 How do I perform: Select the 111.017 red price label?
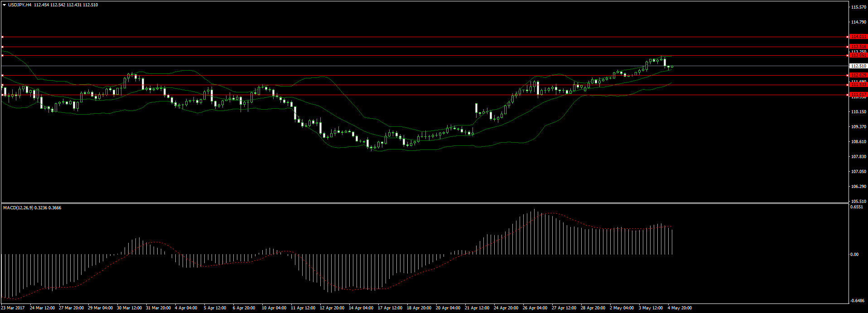(858, 95)
